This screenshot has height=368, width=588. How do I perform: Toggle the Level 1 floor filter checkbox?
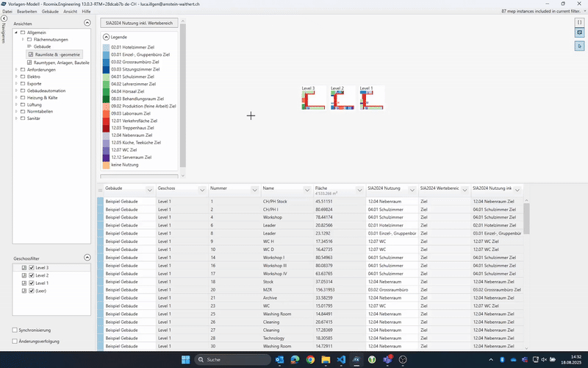pos(32,283)
